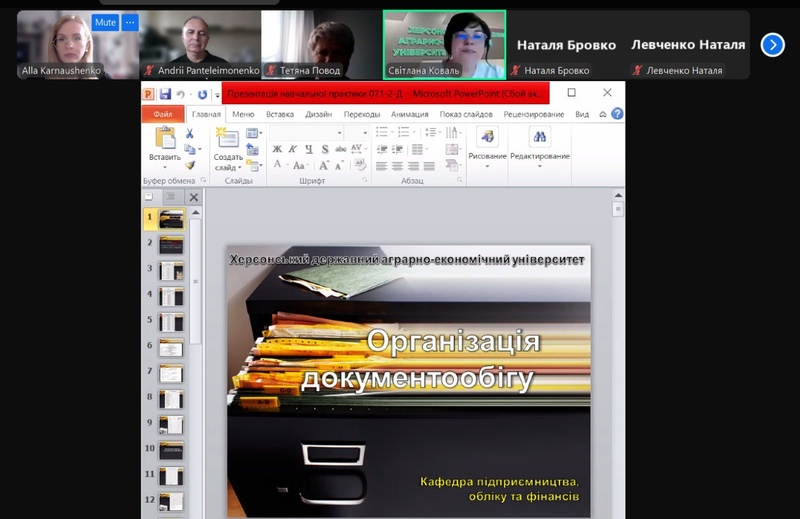
Task: Click the Save icon in Quick Access toolbar
Action: click(x=165, y=94)
